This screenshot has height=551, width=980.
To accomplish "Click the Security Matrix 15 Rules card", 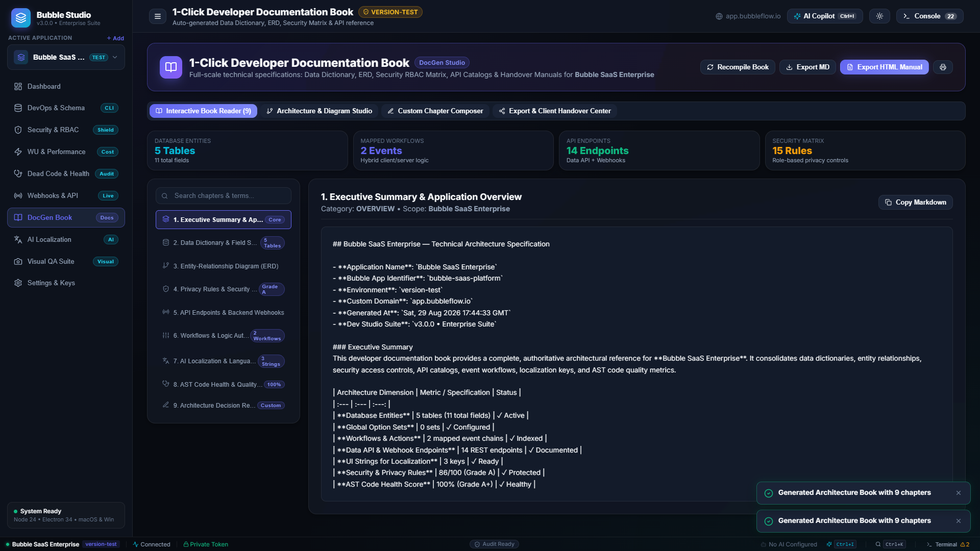I will [865, 151].
